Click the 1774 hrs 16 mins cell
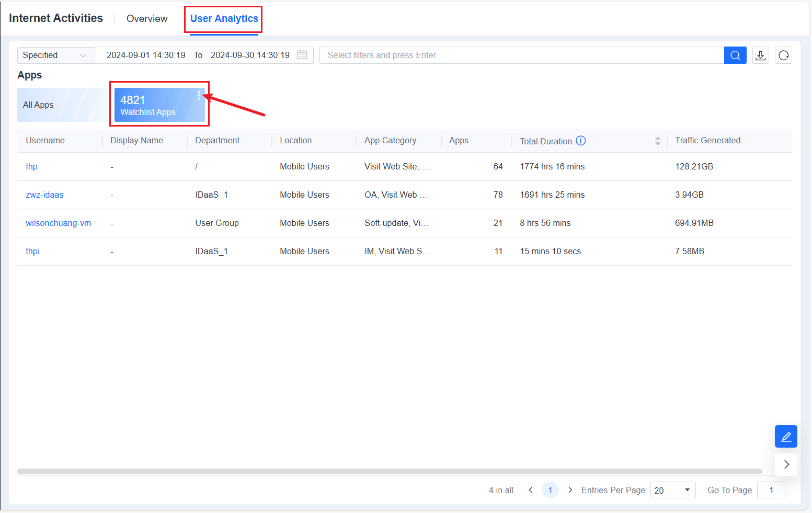The width and height of the screenshot is (812, 513). (x=552, y=166)
